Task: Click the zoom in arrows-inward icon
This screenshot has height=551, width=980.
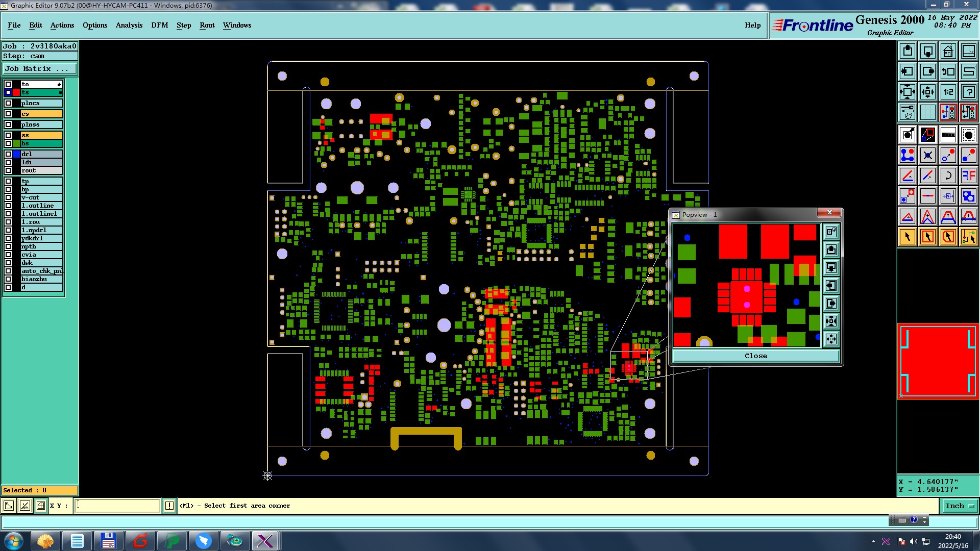Action: coord(908,92)
